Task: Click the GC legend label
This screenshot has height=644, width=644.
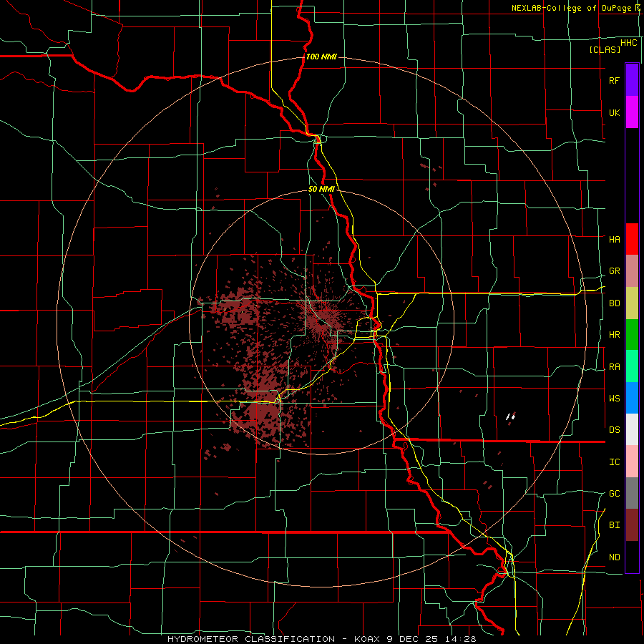Action: tap(614, 494)
